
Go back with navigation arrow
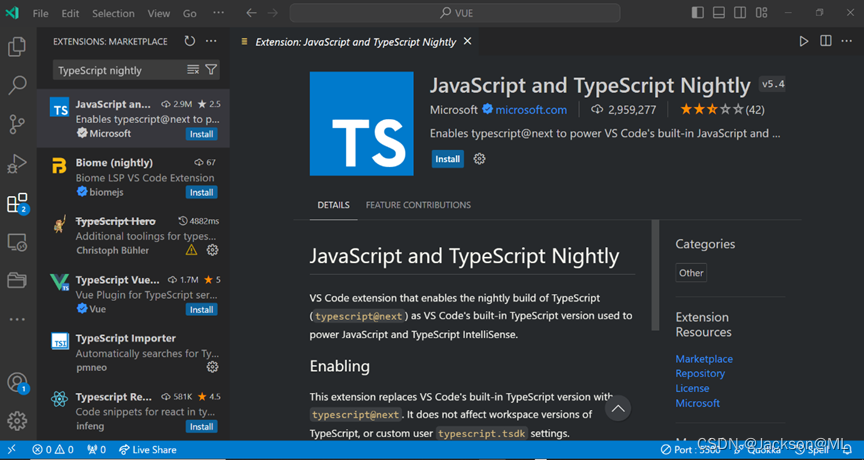click(x=251, y=13)
